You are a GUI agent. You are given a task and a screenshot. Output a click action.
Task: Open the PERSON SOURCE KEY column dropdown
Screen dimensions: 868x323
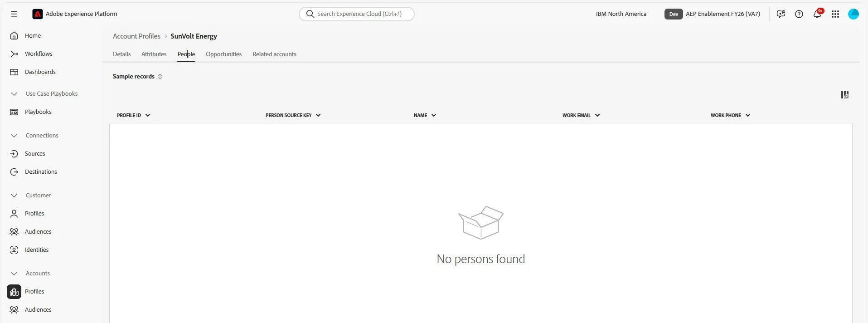(318, 115)
